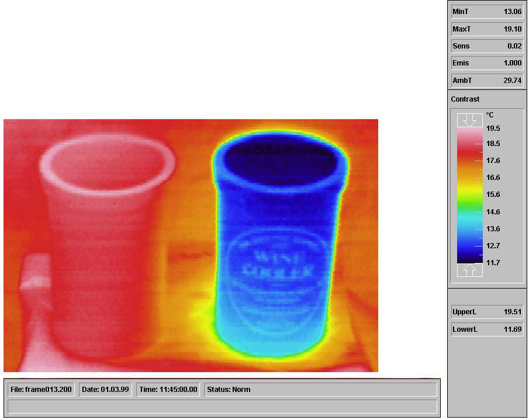Click the blue cold cup in thermal image

tap(279, 244)
